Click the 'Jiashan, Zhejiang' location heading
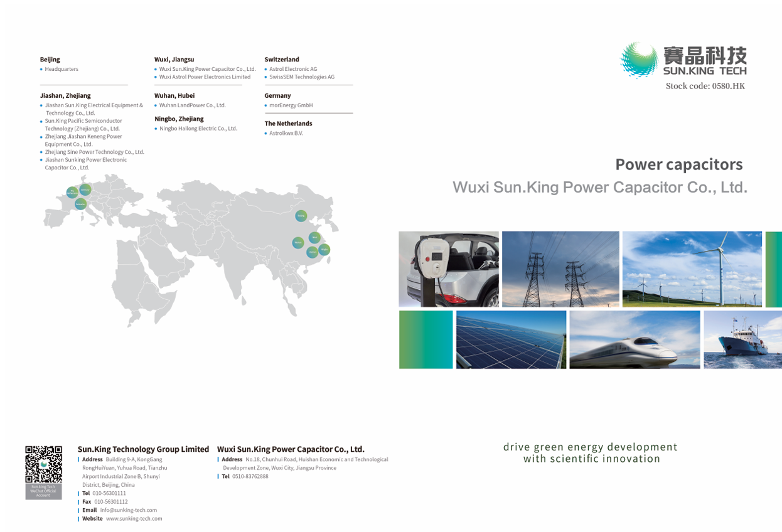Image resolution: width=782 pixels, height=532 pixels. (x=65, y=95)
